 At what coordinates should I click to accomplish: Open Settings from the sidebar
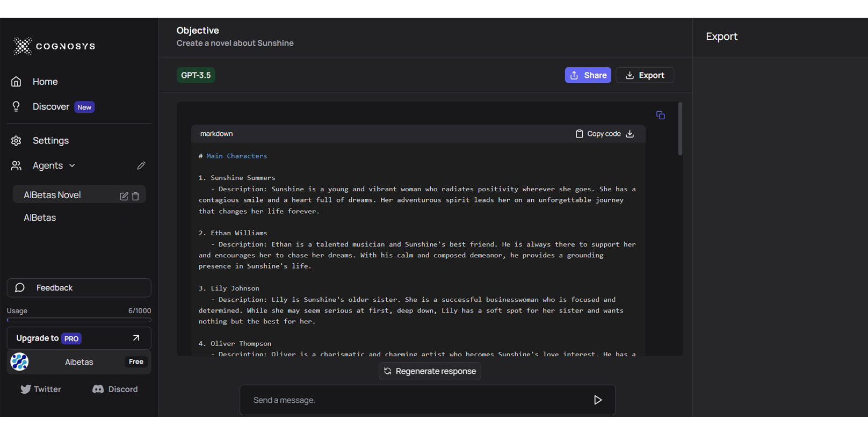pos(50,140)
